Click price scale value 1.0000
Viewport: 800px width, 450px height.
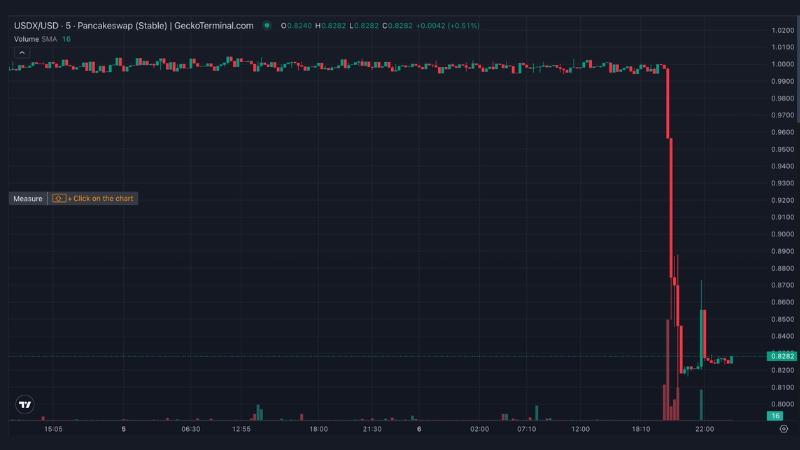pyautogui.click(x=782, y=64)
